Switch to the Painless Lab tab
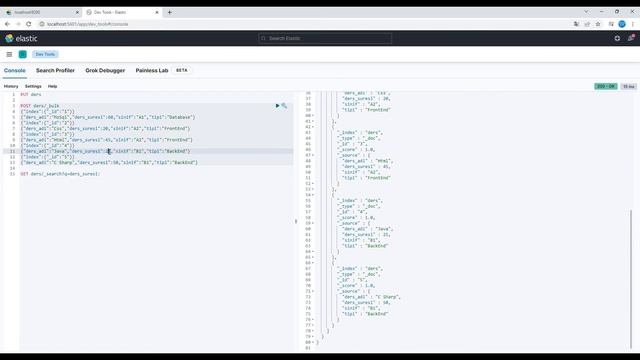The height and width of the screenshot is (360, 640). pyautogui.click(x=152, y=70)
